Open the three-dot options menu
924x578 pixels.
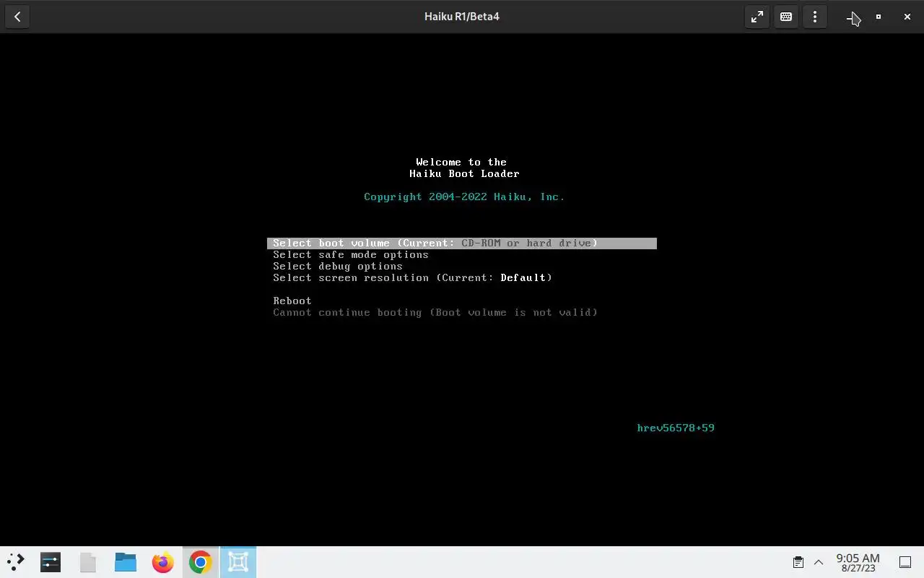[x=815, y=17]
